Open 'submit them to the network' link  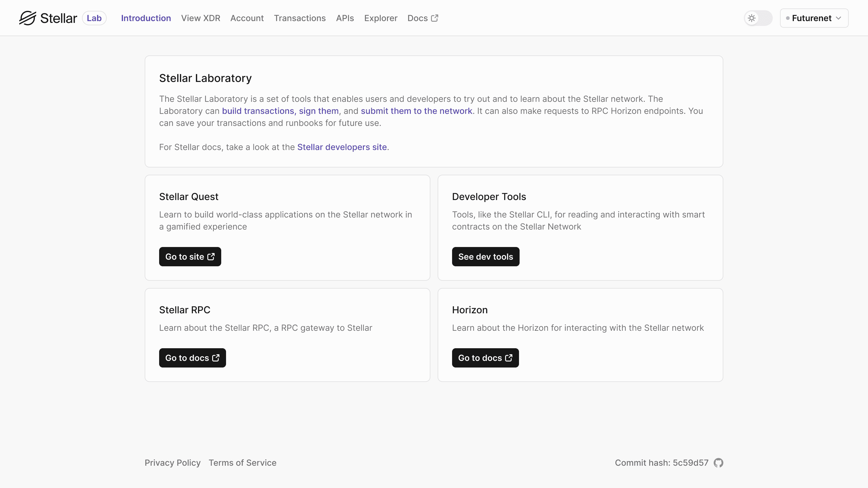(417, 111)
